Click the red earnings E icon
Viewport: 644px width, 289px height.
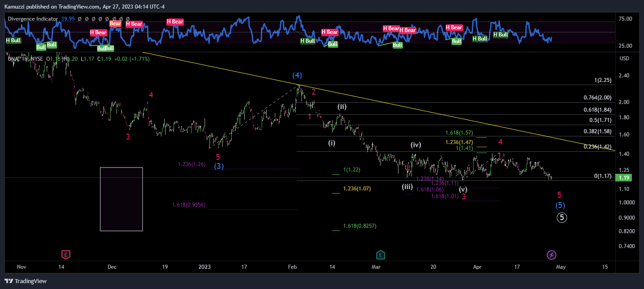coord(66,255)
